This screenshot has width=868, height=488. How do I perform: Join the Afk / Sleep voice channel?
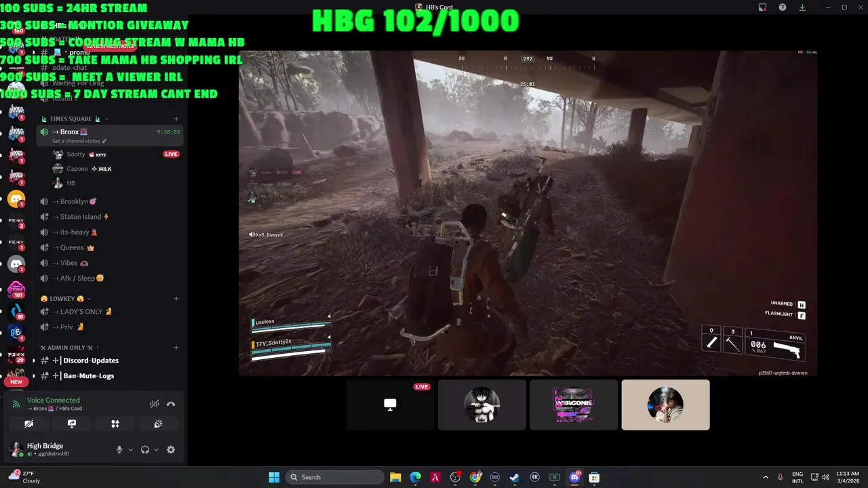tap(108, 278)
